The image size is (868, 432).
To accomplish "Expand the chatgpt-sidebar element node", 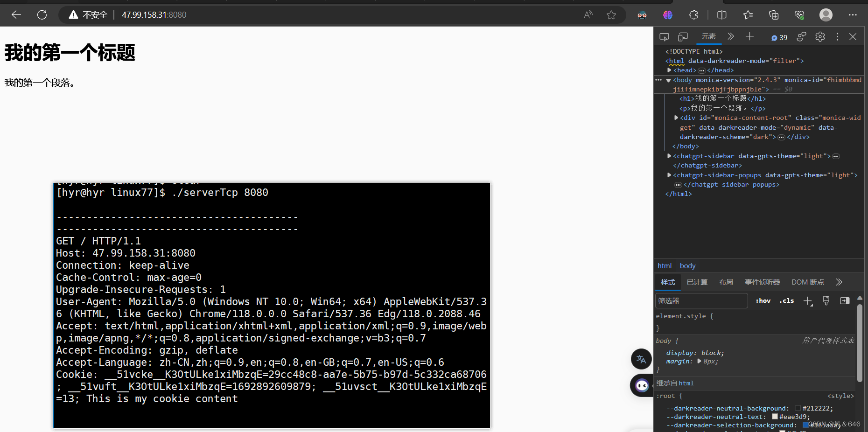I will coord(669,156).
